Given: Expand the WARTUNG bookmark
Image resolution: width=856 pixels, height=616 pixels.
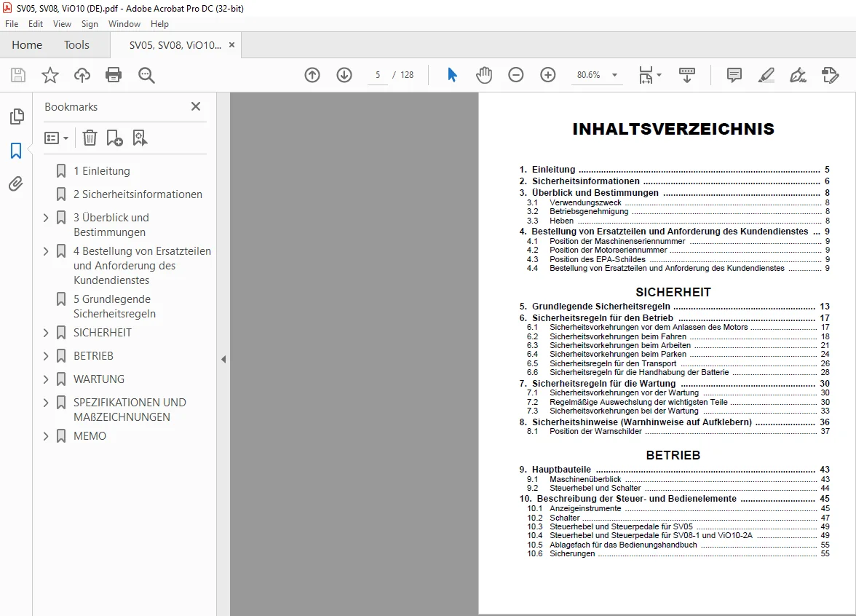Looking at the screenshot, I should pos(46,379).
